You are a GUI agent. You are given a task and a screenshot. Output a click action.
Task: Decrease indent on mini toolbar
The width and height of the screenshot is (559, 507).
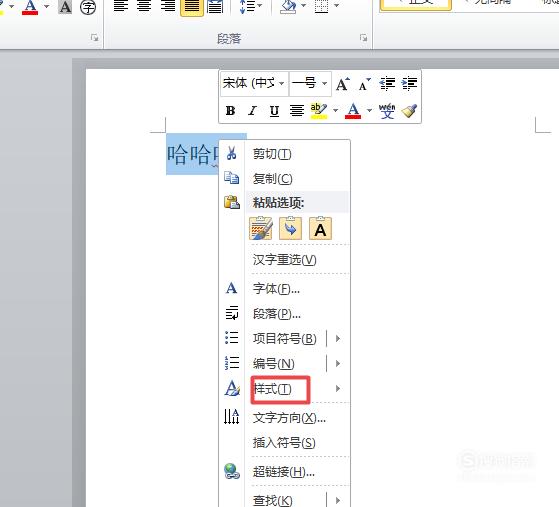pos(387,84)
